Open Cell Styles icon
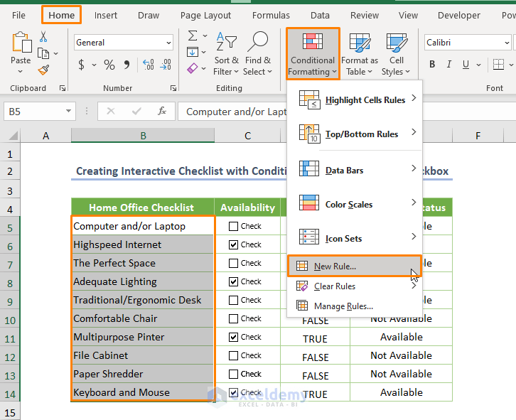Image resolution: width=516 pixels, height=420 pixels. [x=397, y=43]
